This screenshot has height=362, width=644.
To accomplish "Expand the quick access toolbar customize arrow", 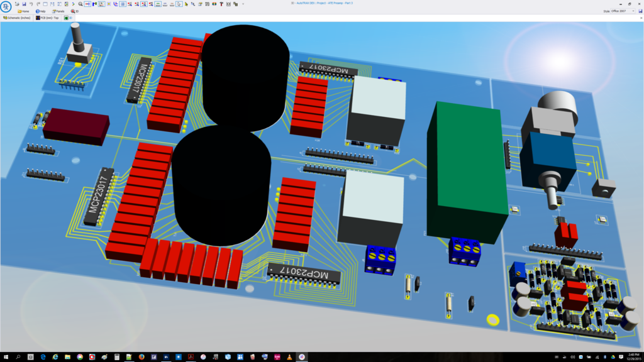I will 243,4.
